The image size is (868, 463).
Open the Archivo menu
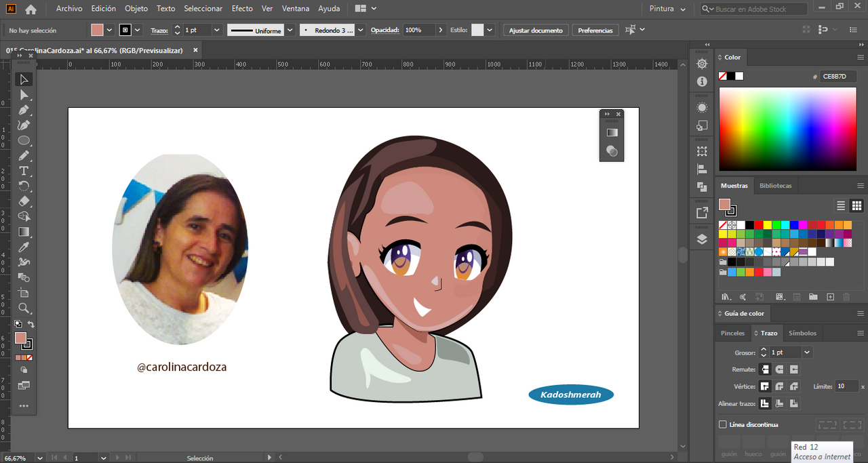point(69,9)
